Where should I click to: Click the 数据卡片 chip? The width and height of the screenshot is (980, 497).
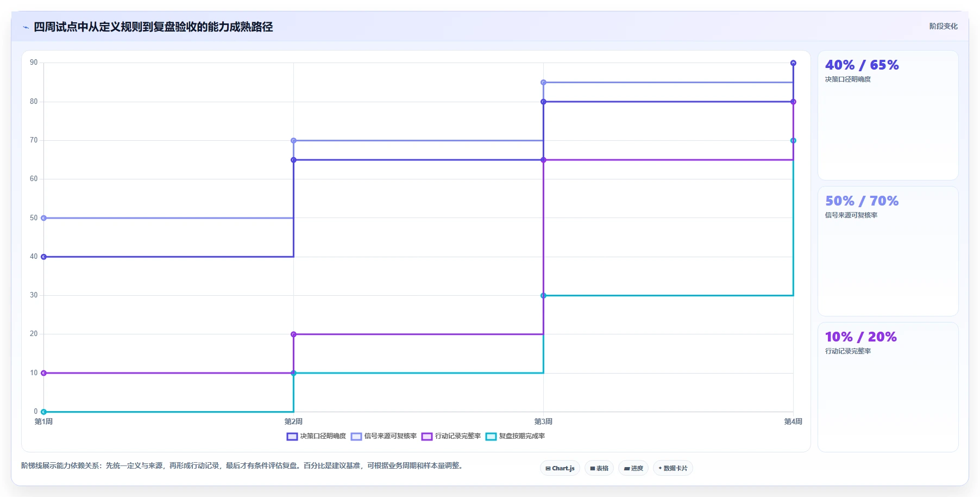coord(673,468)
